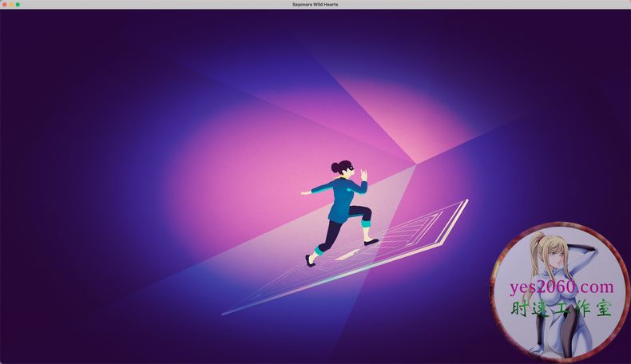Click the bright light convergence point

tap(417, 162)
